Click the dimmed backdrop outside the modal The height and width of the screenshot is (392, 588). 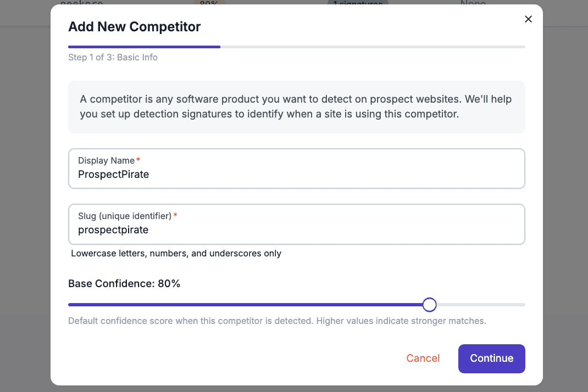click(25, 220)
